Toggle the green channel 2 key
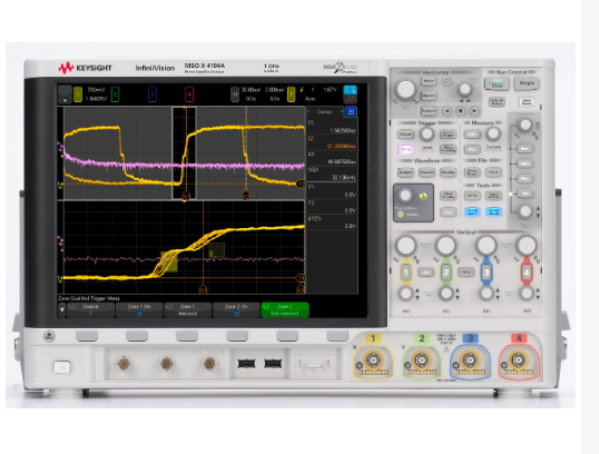Screen dimensions: 599x454 [x=446, y=272]
